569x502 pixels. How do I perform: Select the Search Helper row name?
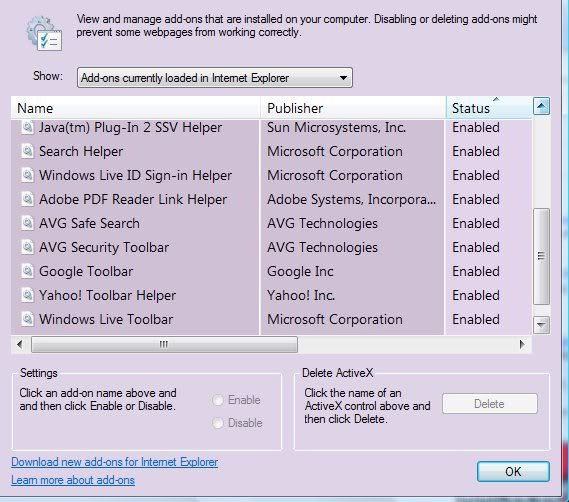[x=81, y=151]
